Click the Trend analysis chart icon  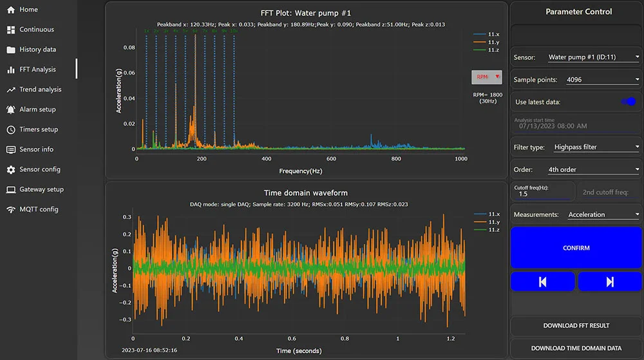10,90
